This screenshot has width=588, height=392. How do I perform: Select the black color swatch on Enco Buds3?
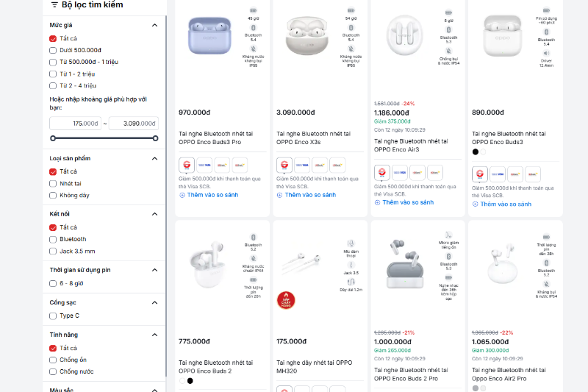tap(476, 152)
